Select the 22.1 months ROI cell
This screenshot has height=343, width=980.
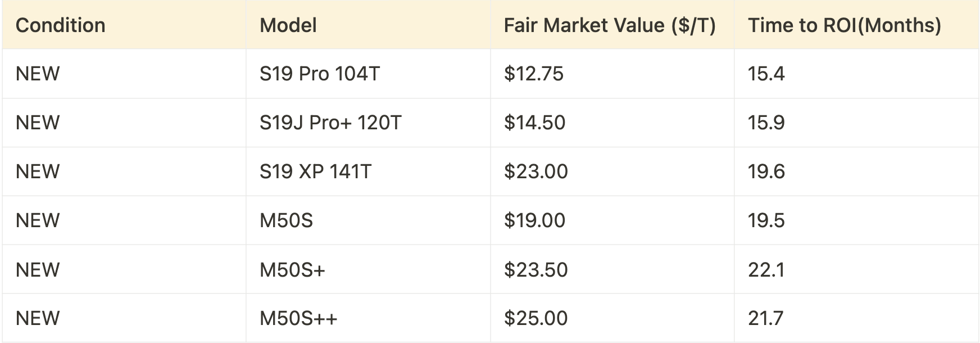[x=856, y=269]
